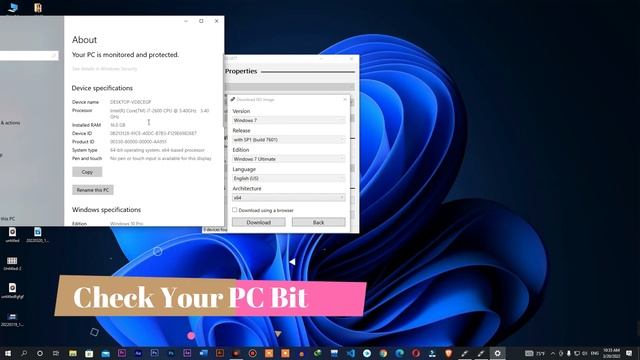Open the This PC desktop icon
This screenshot has width=640, height=360.
click(x=13, y=7)
